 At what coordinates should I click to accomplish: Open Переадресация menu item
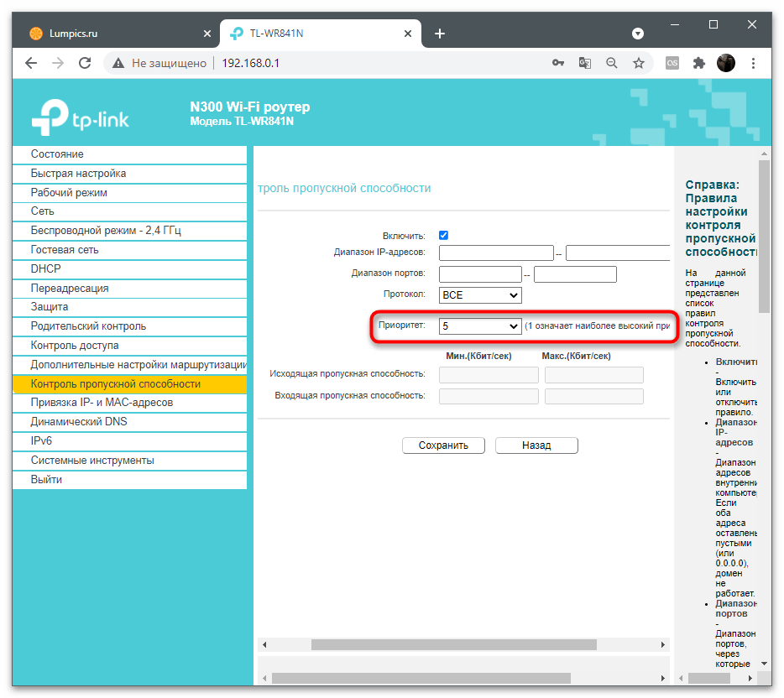click(x=129, y=289)
